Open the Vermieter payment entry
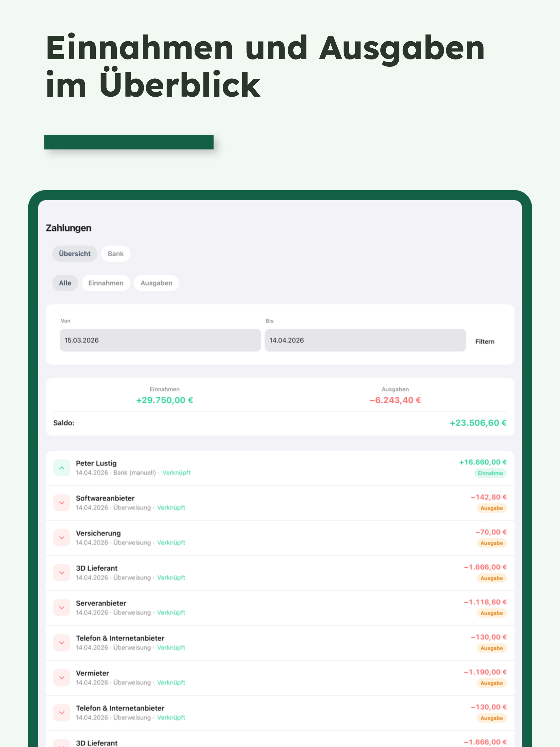 (280, 678)
